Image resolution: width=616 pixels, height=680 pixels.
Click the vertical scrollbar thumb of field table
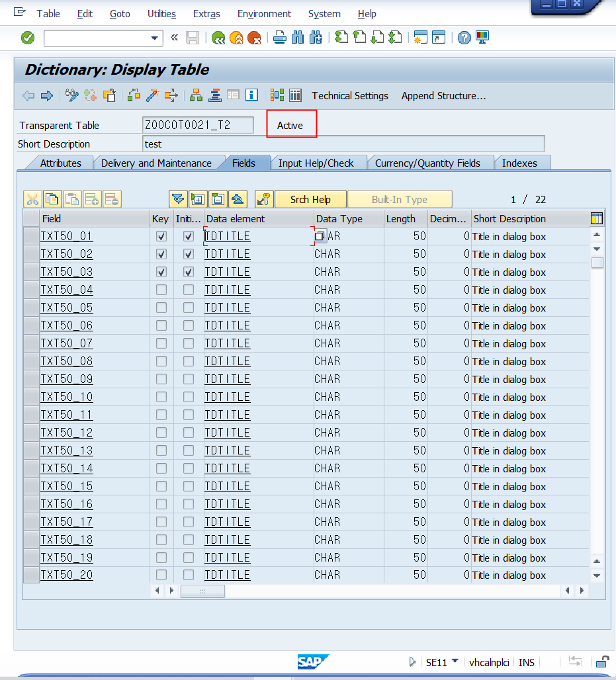point(597,263)
